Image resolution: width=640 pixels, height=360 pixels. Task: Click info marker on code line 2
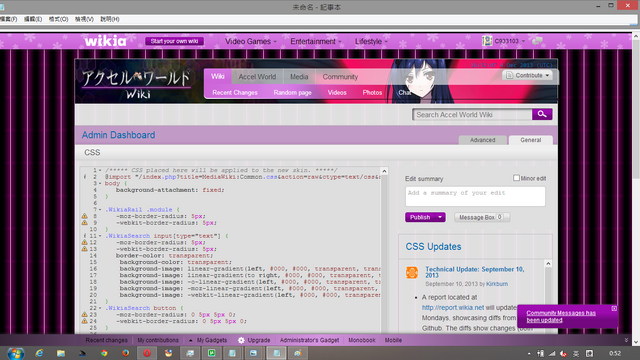tap(85, 177)
